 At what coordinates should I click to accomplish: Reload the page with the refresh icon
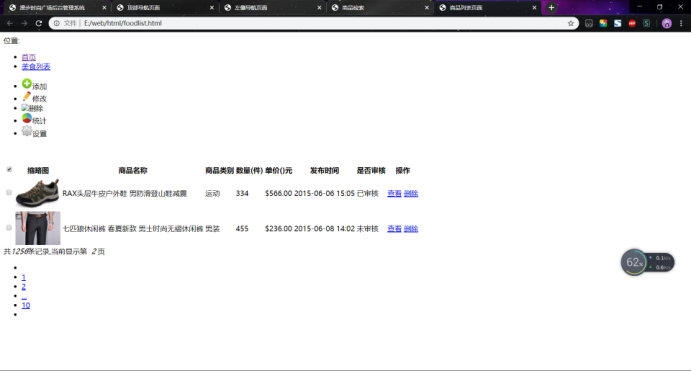(39, 23)
